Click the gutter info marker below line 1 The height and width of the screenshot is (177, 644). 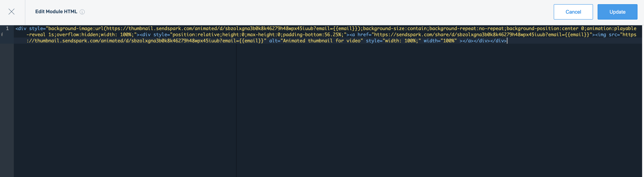pos(2,34)
